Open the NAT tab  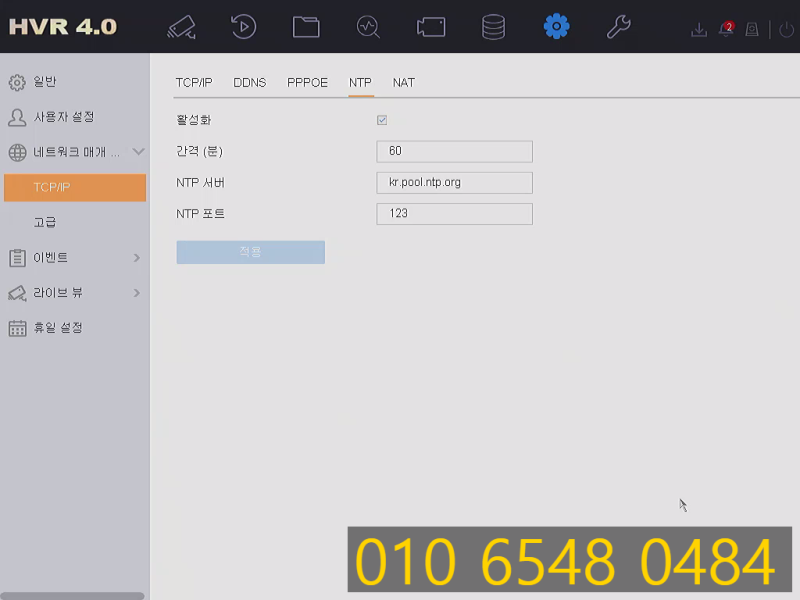click(403, 83)
